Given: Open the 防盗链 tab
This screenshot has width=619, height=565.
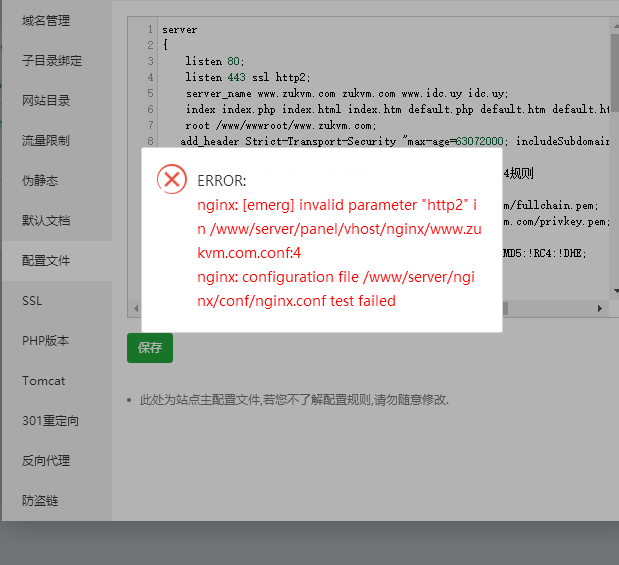Looking at the screenshot, I should click(40, 501).
